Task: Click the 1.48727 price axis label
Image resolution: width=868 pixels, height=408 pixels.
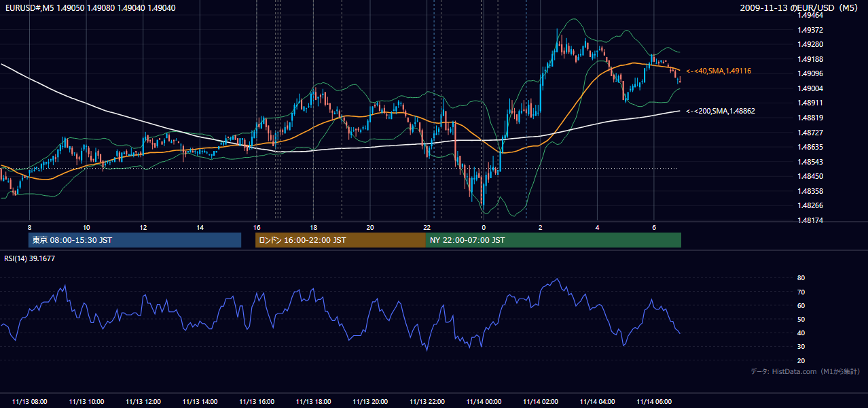Action: pos(810,133)
